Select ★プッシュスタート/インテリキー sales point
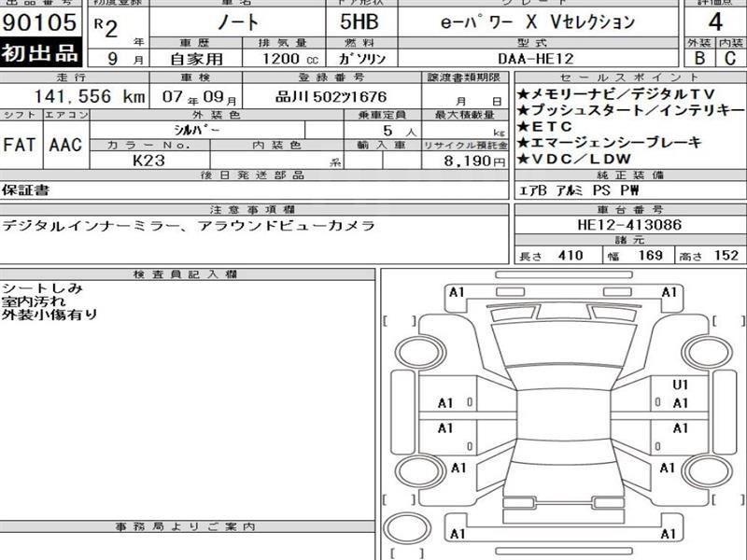The height and width of the screenshot is (560, 747). tap(630, 110)
